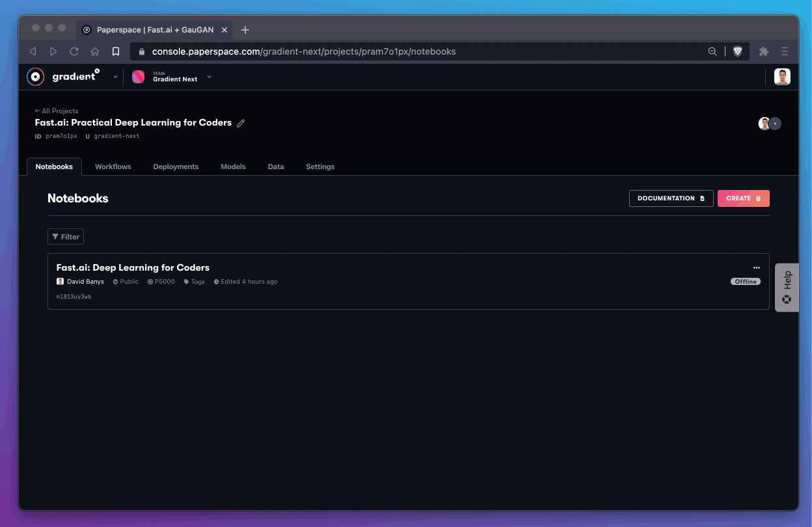812x527 pixels.
Task: Go back via All Projects link
Action: (x=57, y=111)
